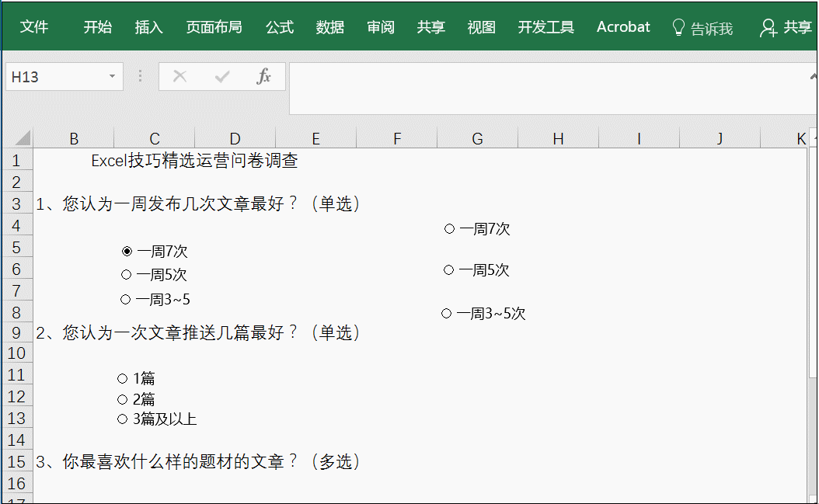Switch to the 开始 ribbon tab
This screenshot has height=504, width=819.
97,27
